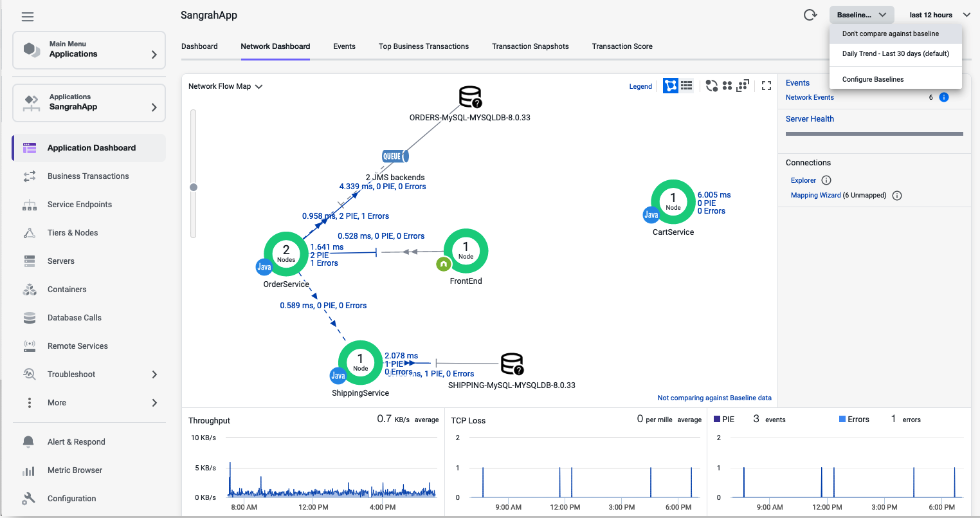Apply circular auto-layout to the map

(x=711, y=86)
